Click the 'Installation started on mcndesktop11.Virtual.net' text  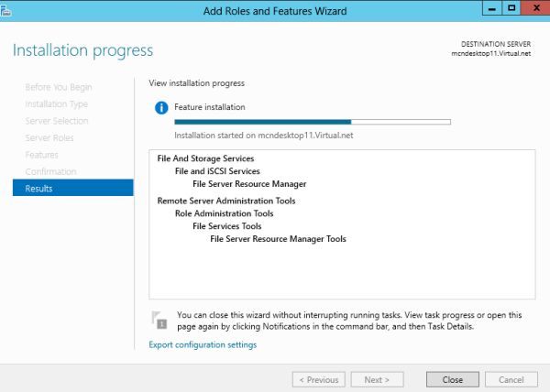264,136
